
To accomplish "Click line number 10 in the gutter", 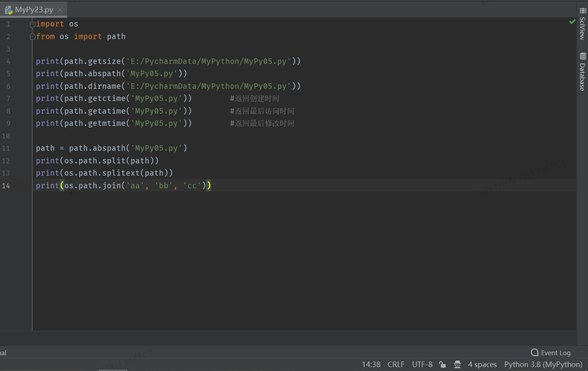I will [x=6, y=136].
